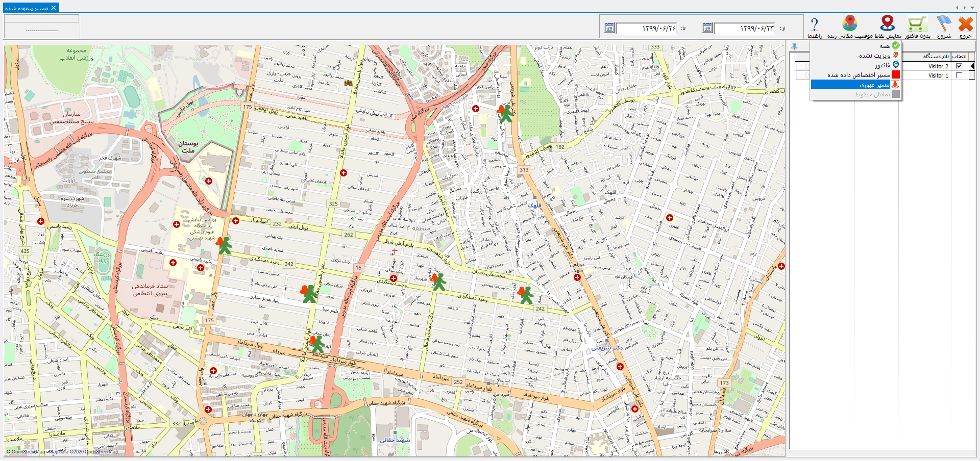Open help via question mark (راهنما) icon

coord(814,24)
